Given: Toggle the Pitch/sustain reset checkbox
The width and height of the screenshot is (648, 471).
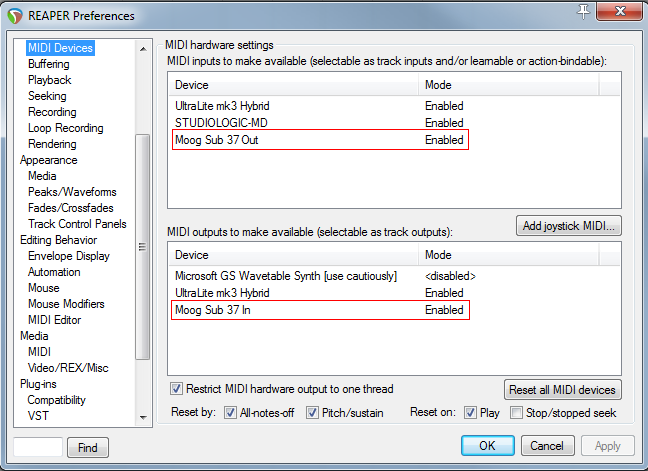Looking at the screenshot, I should [x=313, y=413].
